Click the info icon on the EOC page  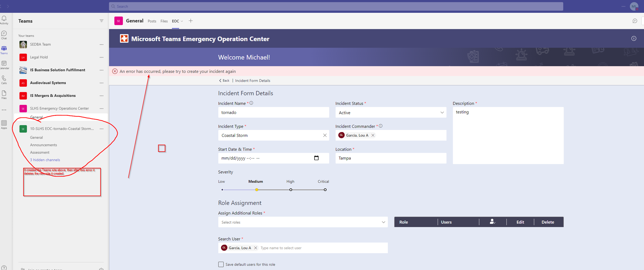(634, 38)
